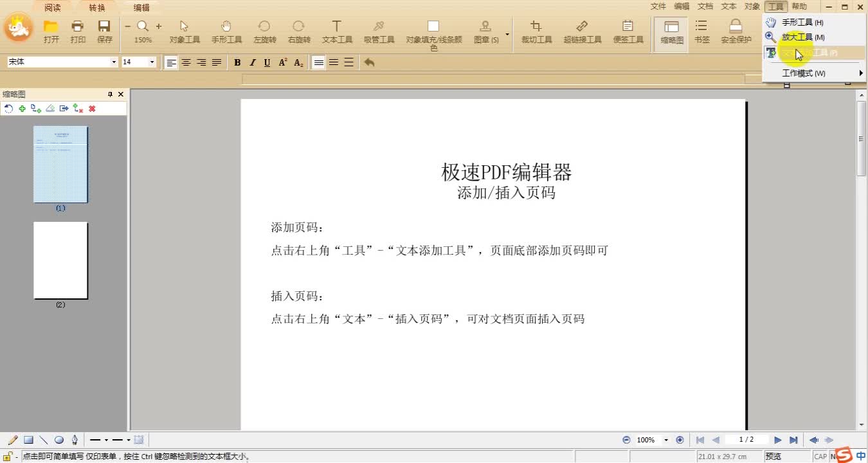Screen dimensions: 868x463
Task: Select the pen nib tool at bottom
Action: 75,440
